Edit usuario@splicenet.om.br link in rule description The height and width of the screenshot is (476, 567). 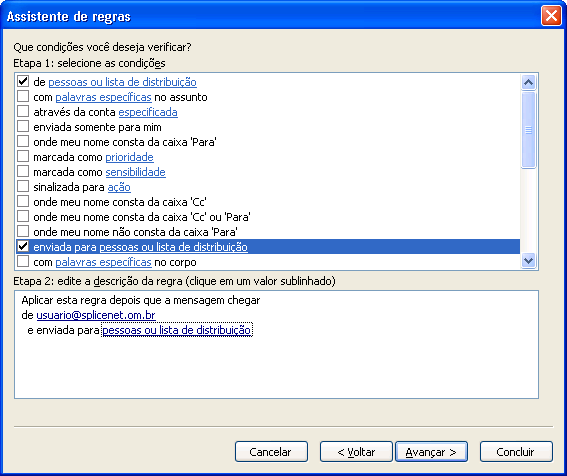(x=96, y=315)
